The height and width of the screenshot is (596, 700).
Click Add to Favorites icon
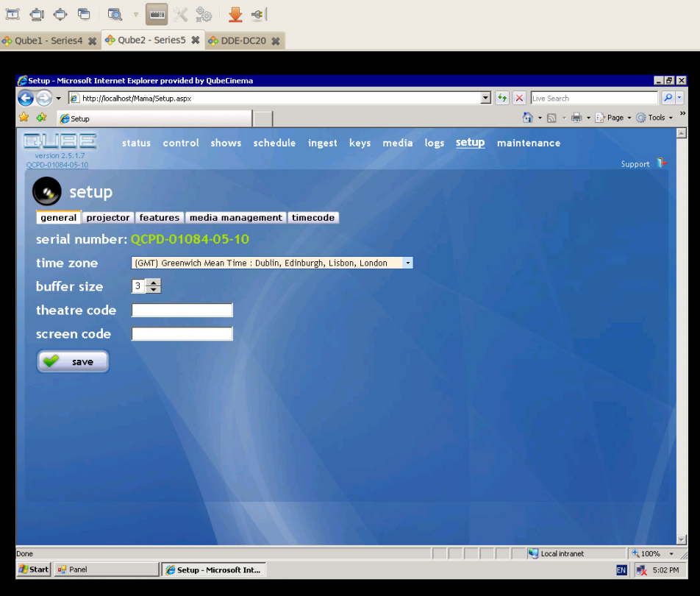[x=41, y=117]
